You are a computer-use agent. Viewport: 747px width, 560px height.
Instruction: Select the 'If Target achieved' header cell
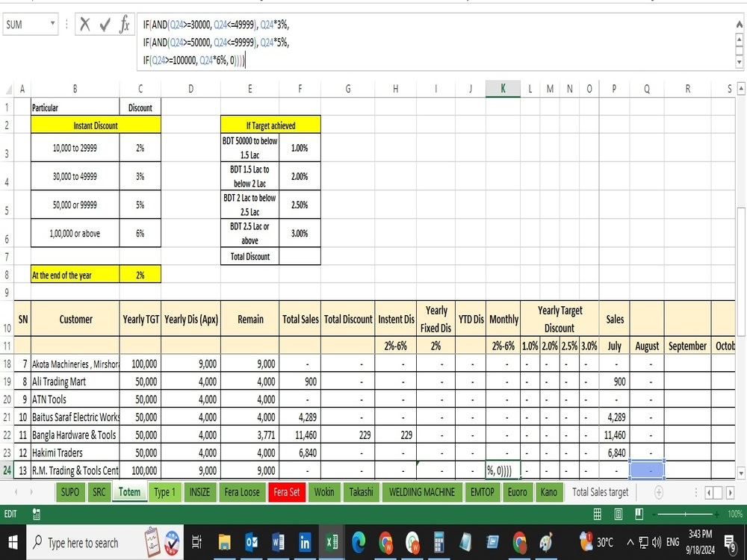270,125
